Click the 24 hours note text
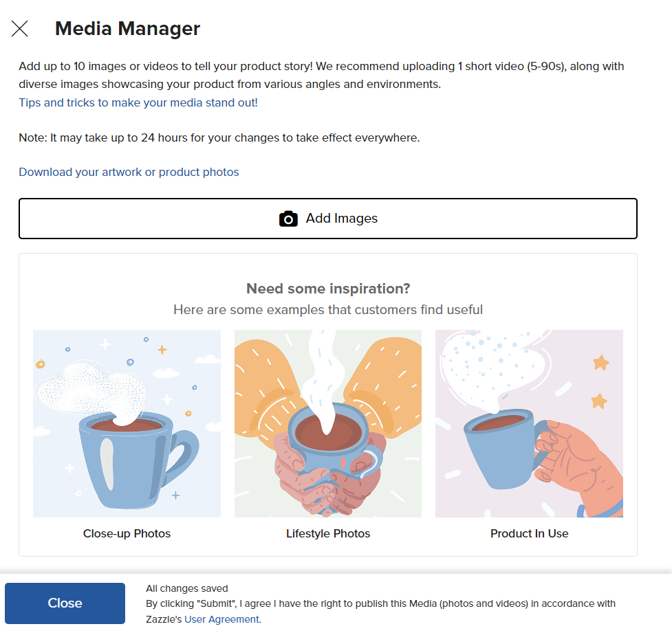 (219, 138)
